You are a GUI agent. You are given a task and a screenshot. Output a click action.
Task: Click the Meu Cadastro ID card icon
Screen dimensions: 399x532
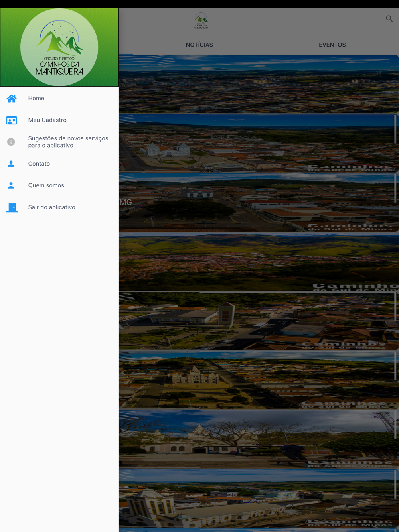(x=12, y=120)
